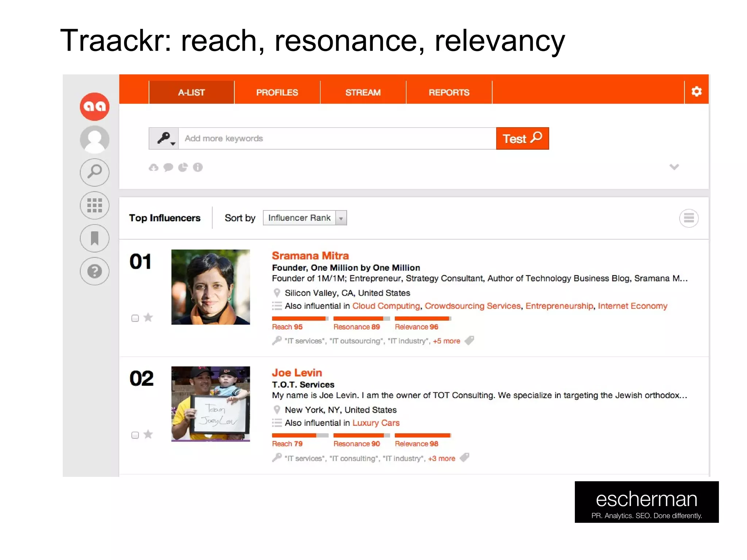Switch to the PROFILES tab
The height and width of the screenshot is (560, 747).
[x=277, y=92]
